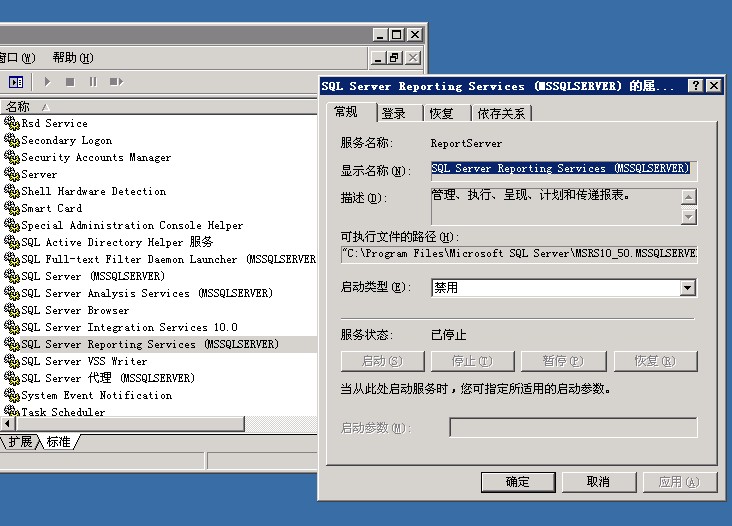
Task: Click the Pause service icon in toolbar
Action: [x=93, y=82]
